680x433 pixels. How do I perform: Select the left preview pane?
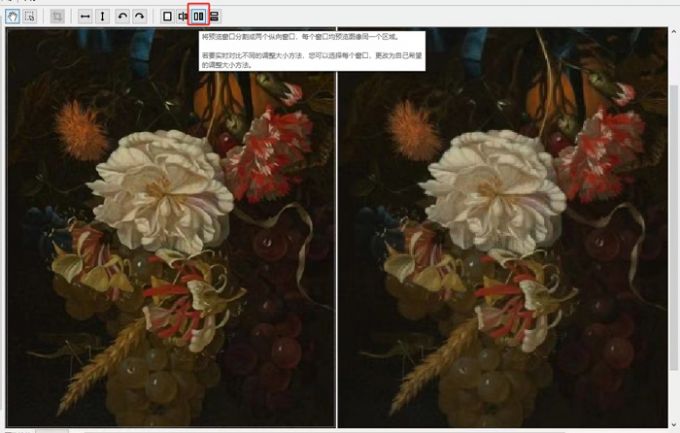pyautogui.click(x=171, y=227)
